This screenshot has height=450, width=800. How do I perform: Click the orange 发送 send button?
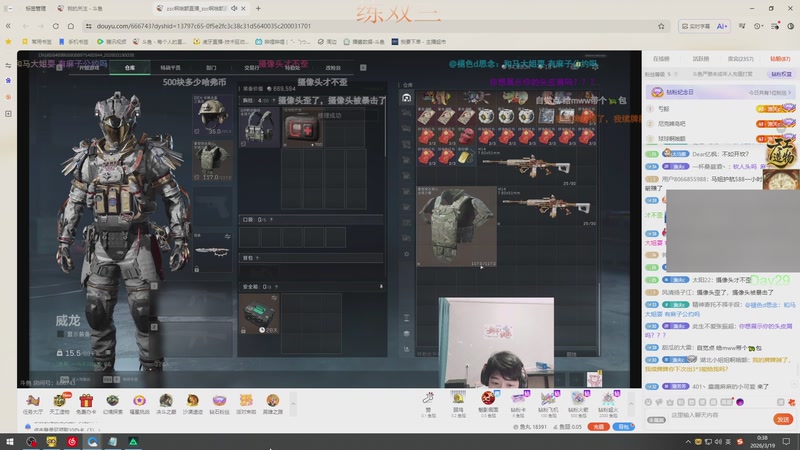tap(783, 419)
